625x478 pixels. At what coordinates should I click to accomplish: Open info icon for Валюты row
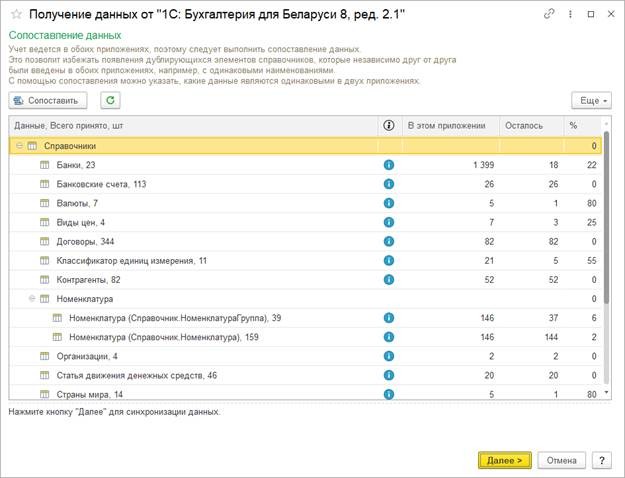pos(389,203)
